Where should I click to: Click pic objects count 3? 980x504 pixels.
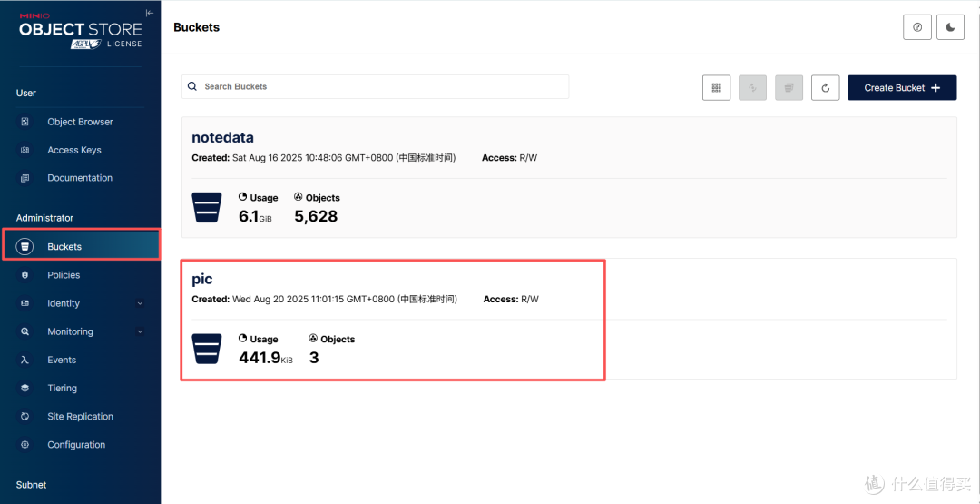[314, 359]
